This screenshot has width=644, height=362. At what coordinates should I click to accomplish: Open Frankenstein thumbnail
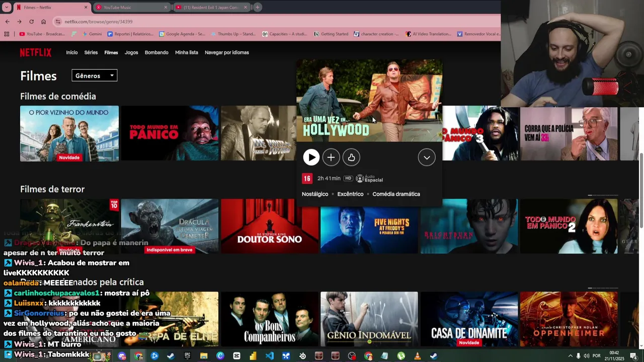tap(69, 226)
